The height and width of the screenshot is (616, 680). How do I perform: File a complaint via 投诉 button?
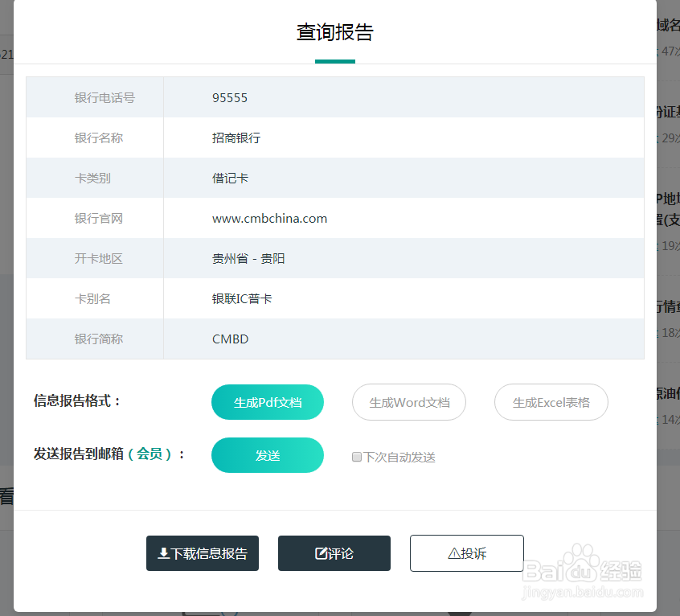(x=467, y=553)
